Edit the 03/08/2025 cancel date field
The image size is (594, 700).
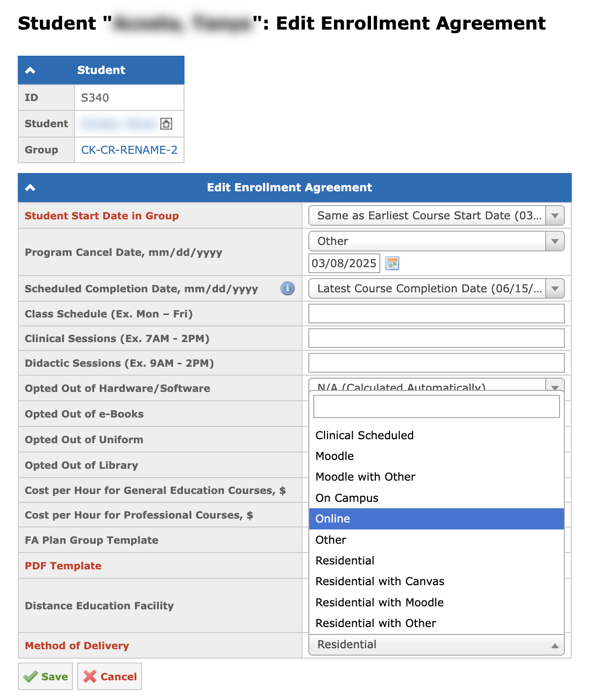(344, 263)
